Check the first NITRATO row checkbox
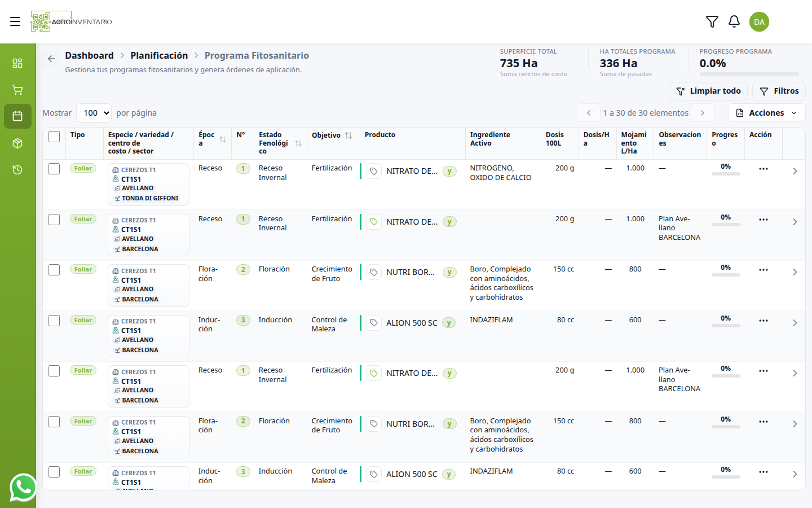This screenshot has width=812, height=508. coord(54,169)
